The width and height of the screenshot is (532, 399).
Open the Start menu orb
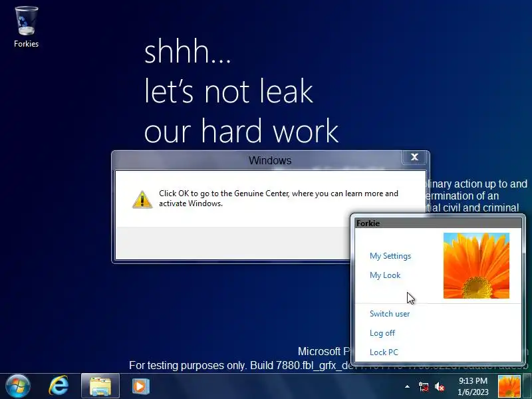point(18,386)
